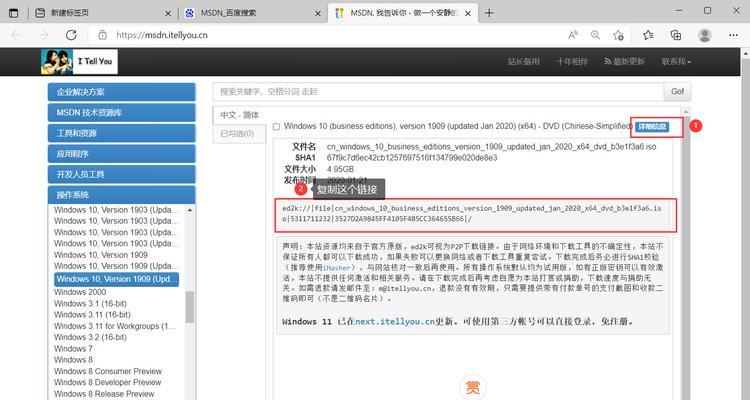Open 十年相伴 in the top navigation
Viewport: 750px width, 400px height.
(572, 61)
